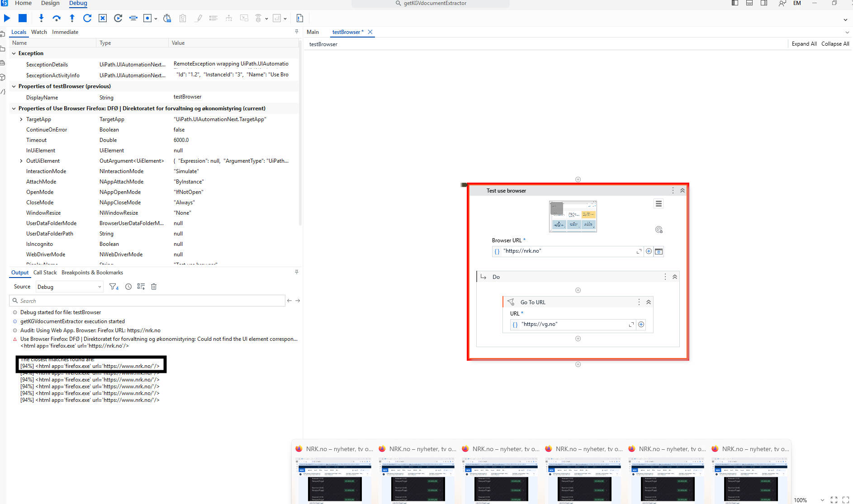Add activity below Go To URL
The width and height of the screenshot is (853, 504).
tap(578, 339)
